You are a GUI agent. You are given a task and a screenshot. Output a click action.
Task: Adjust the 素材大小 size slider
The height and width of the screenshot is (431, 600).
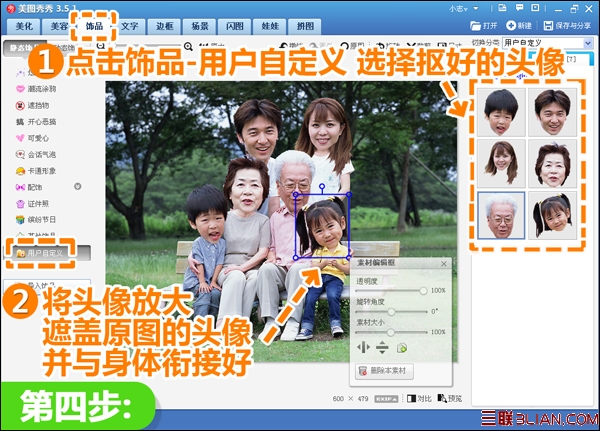[390, 332]
